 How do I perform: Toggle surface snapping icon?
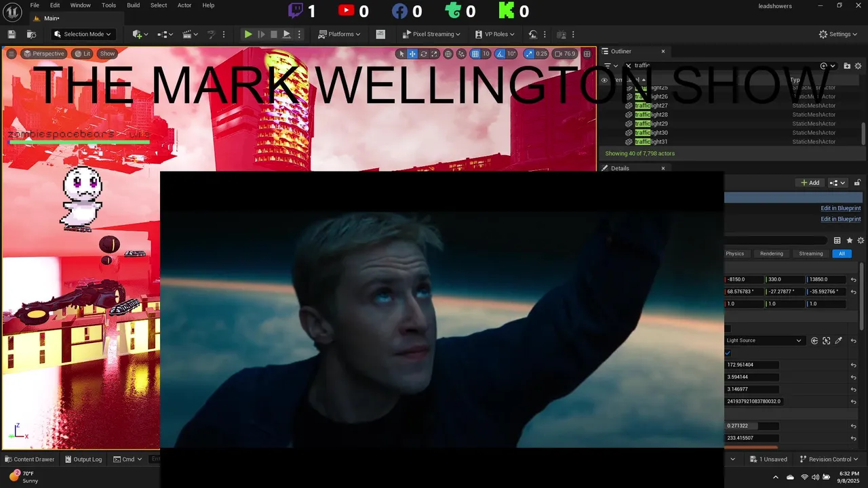pos(462,54)
